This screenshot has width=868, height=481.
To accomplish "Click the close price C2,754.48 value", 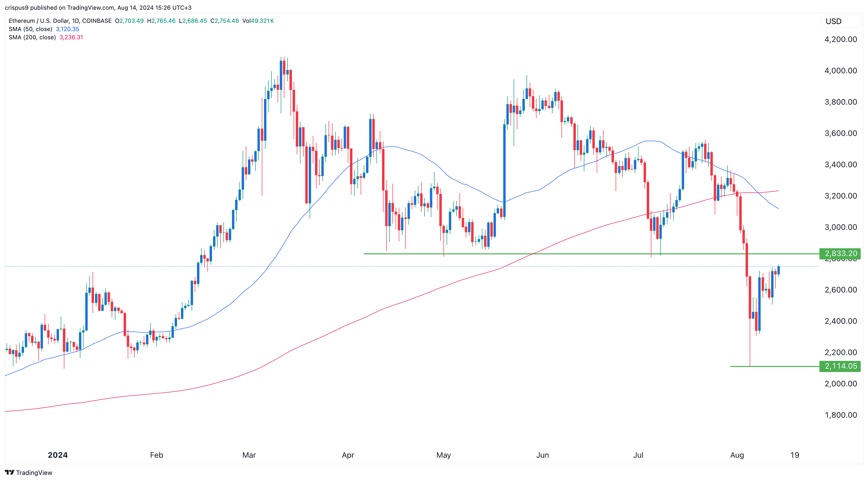I will click(225, 21).
